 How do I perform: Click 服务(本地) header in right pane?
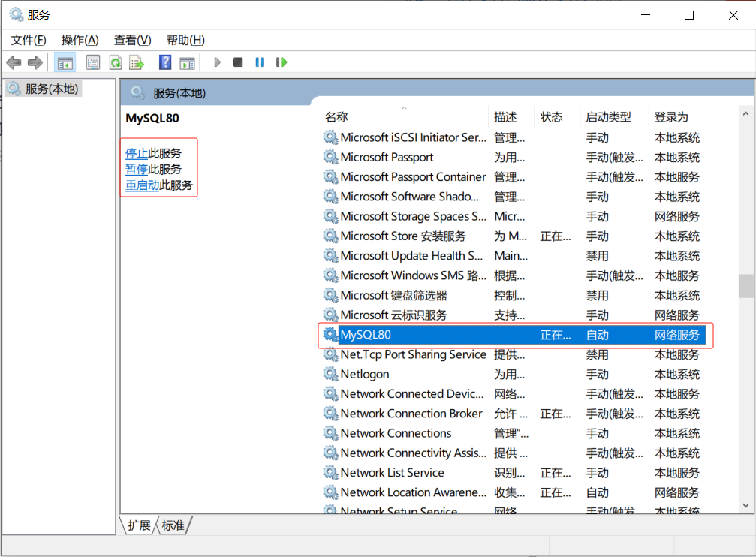(x=179, y=93)
